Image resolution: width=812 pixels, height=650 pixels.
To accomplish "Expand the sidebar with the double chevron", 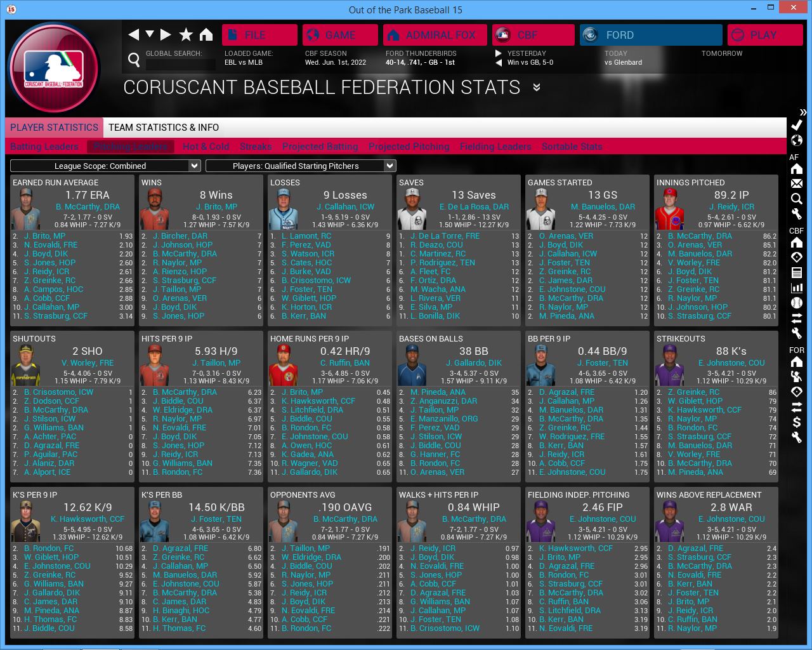I will tap(803, 112).
